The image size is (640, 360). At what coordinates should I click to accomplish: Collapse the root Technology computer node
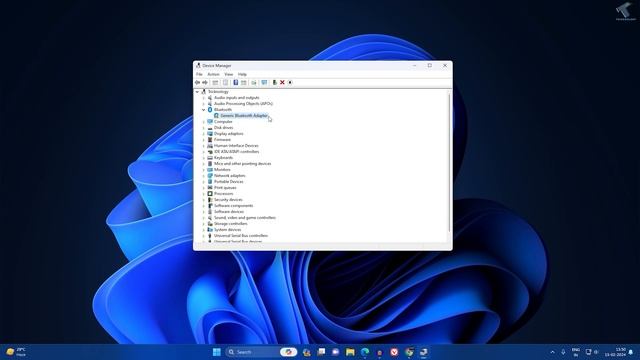[198, 92]
